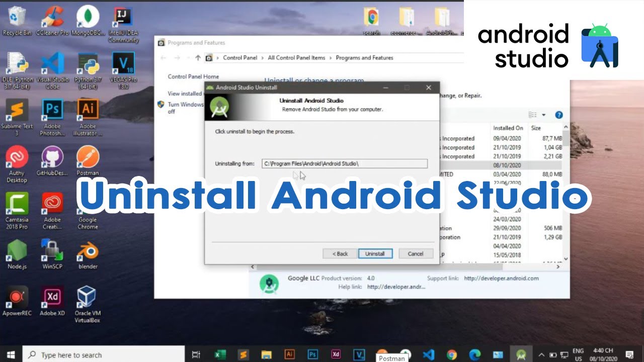Image resolution: width=644 pixels, height=362 pixels.
Task: Go to All Control Panel Items breadcrumb
Action: [x=296, y=58]
